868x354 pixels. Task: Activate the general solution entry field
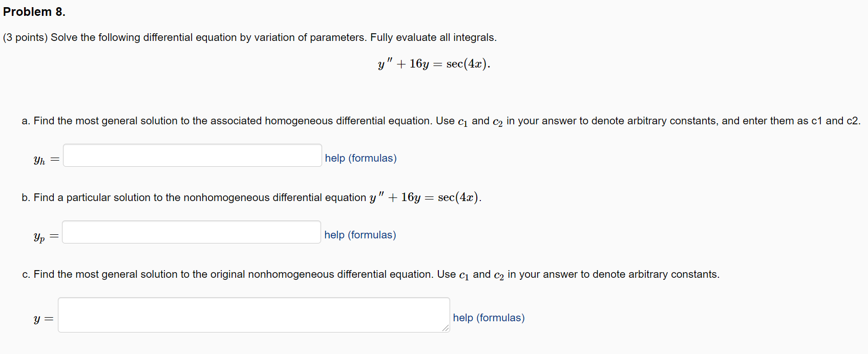253,314
